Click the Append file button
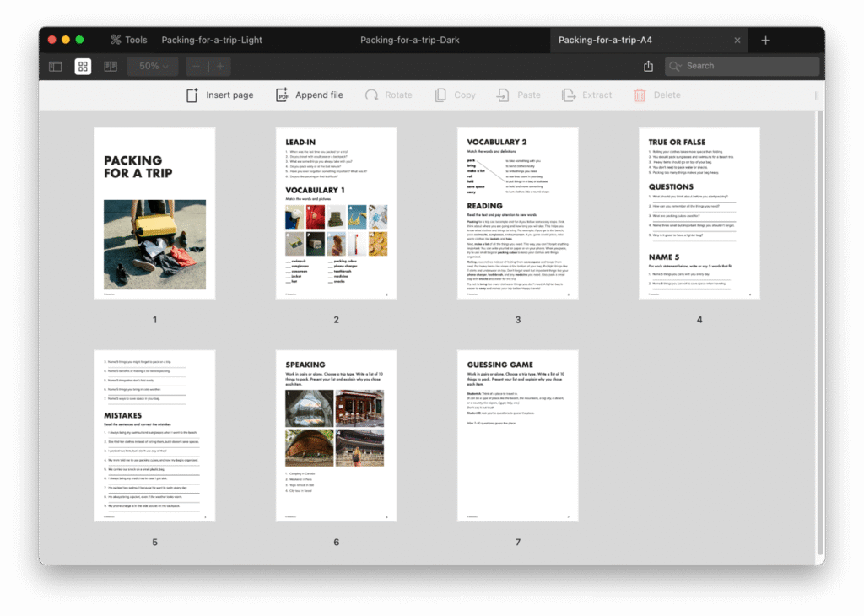The width and height of the screenshot is (864, 616). (x=309, y=95)
